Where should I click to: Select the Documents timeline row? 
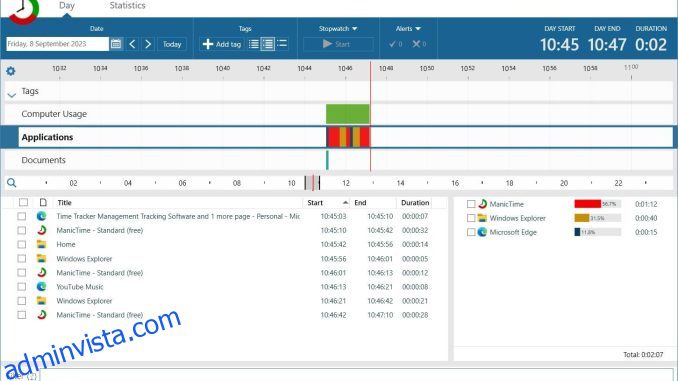339,160
